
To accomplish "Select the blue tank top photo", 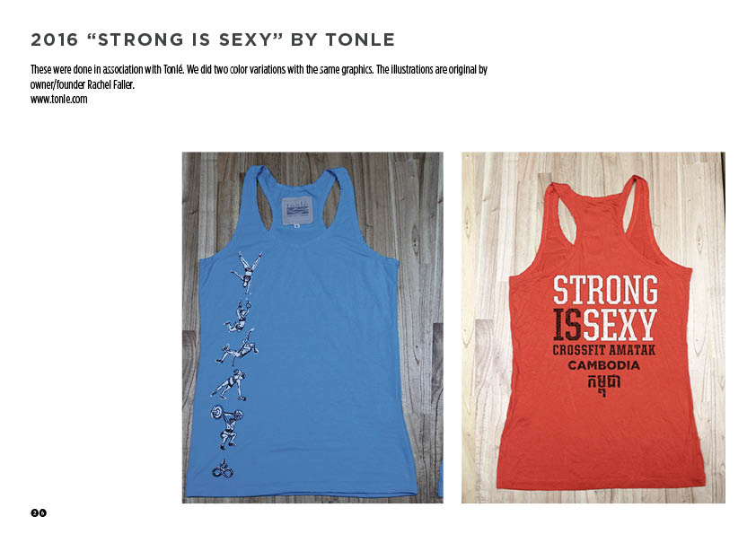I will 312,328.
